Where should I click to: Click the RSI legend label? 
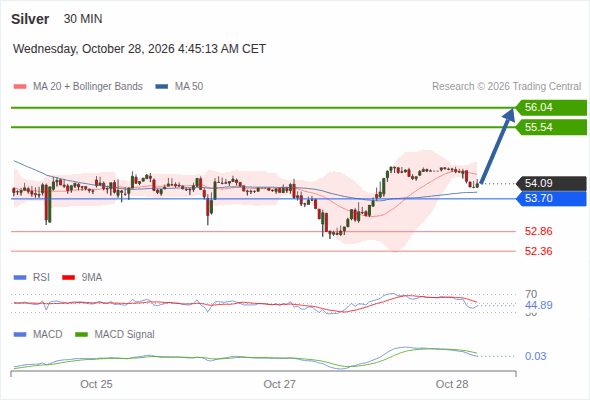click(41, 278)
